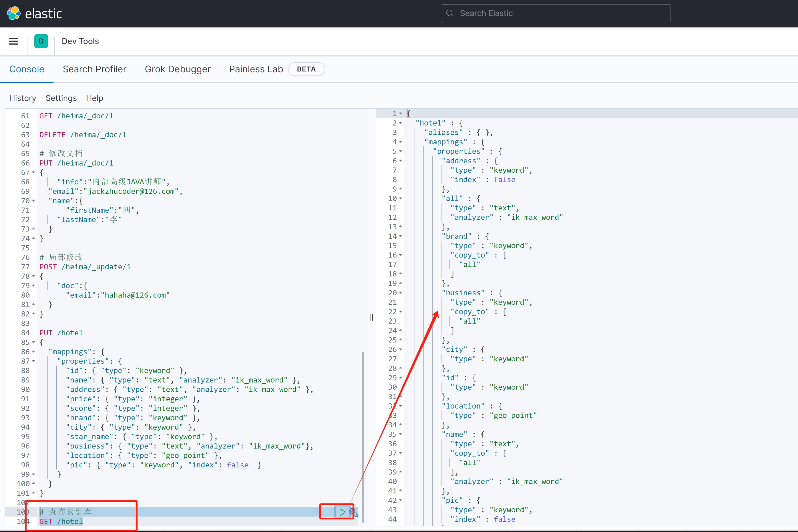Open the Grok Debugger tab
Screen dimensions: 798x532
[x=178, y=69]
